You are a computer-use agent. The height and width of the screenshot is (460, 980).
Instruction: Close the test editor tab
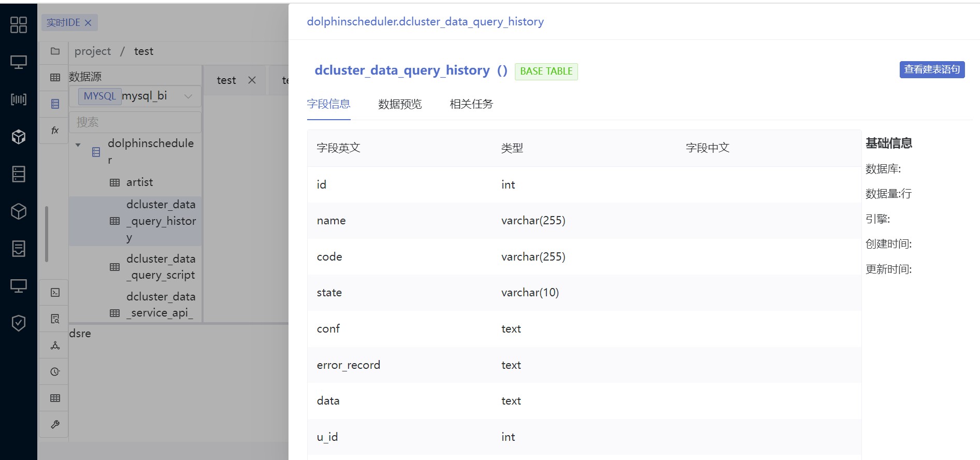click(252, 80)
